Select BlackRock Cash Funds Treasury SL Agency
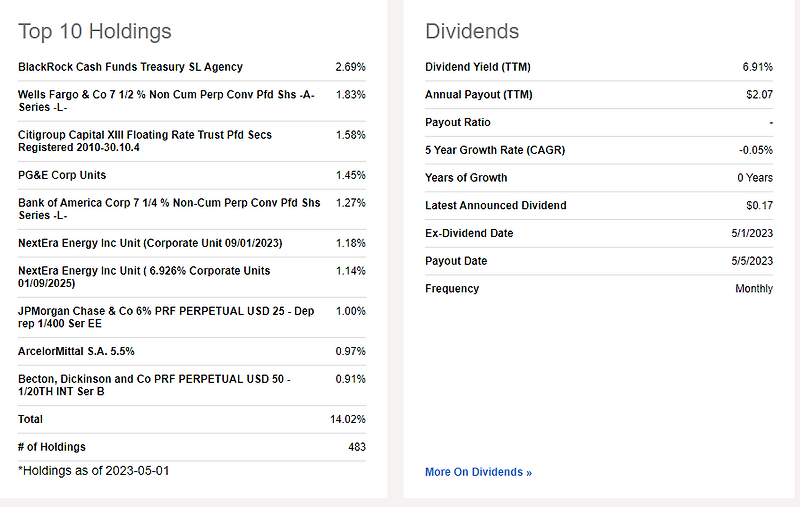 (130, 67)
